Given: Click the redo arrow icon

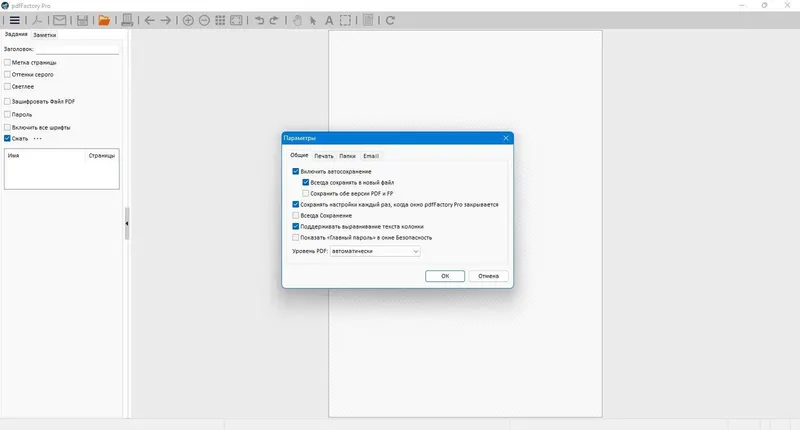Looking at the screenshot, I should click(274, 20).
